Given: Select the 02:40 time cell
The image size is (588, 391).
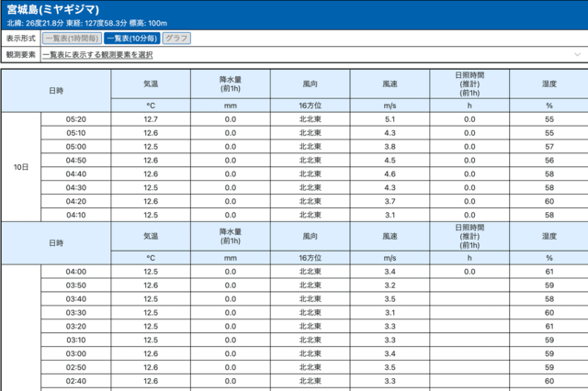Looking at the screenshot, I should (x=75, y=381).
